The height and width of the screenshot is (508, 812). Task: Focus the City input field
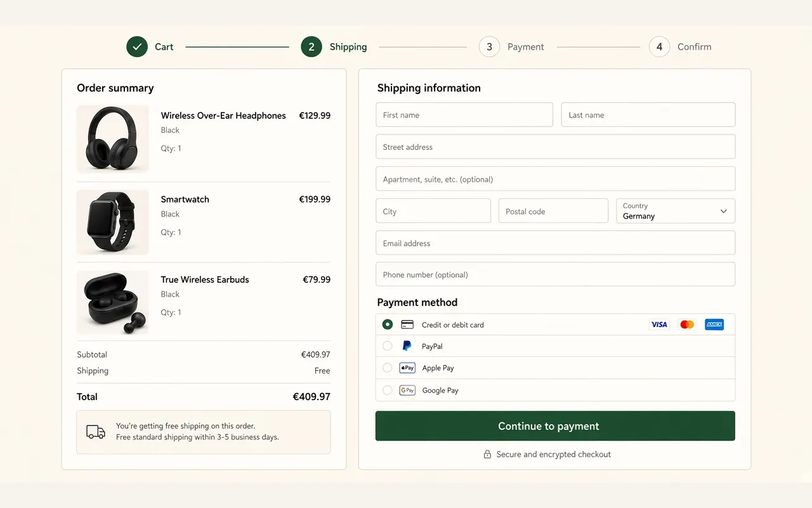[x=433, y=211]
